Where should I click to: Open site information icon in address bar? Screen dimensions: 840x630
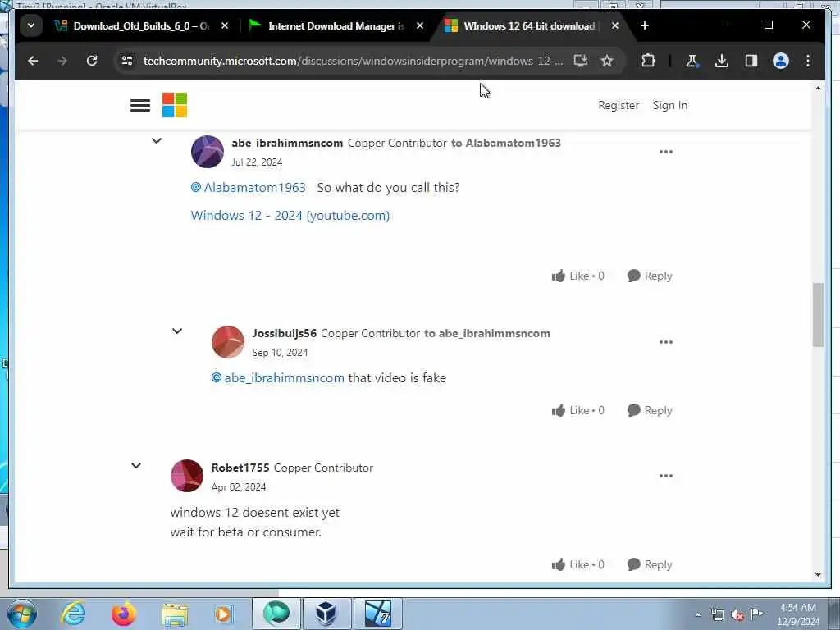[127, 61]
